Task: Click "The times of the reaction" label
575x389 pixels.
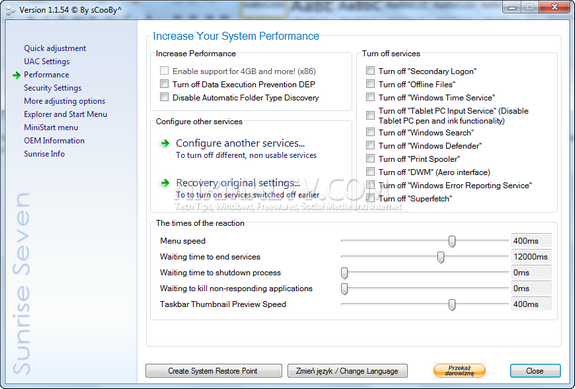Action: (200, 223)
